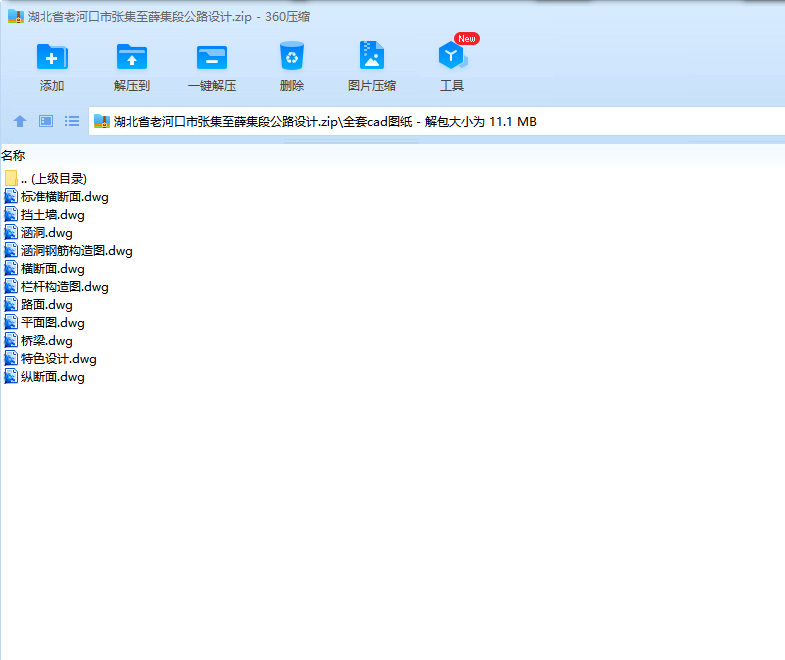The height and width of the screenshot is (660, 785).
Task: Click the 删除 (Delete) trash icon
Action: pos(292,56)
